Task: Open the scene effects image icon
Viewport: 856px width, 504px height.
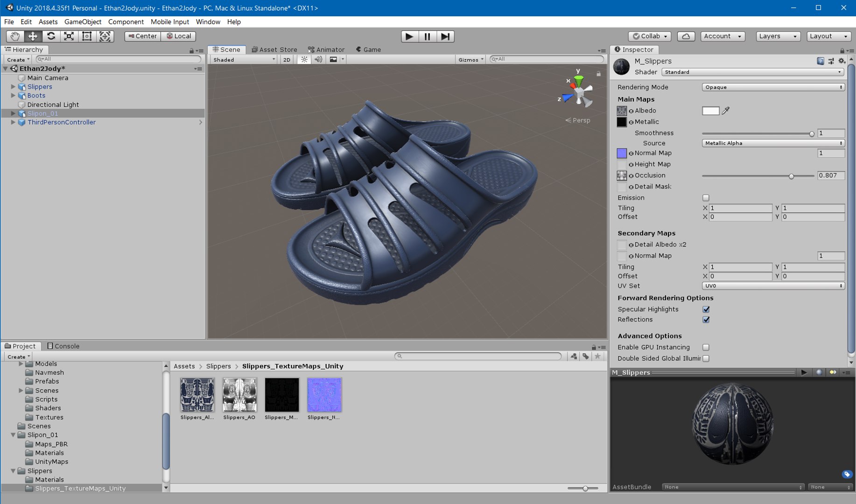Action: (x=333, y=59)
